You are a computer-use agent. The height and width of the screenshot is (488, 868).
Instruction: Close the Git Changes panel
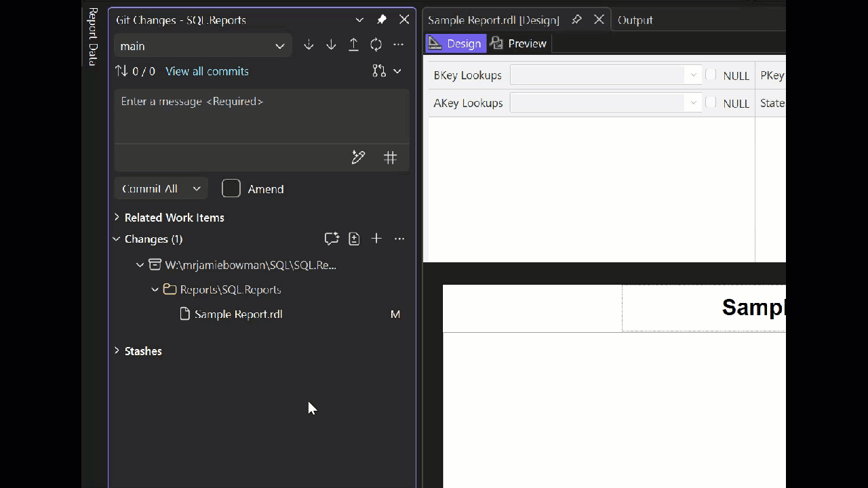point(404,20)
